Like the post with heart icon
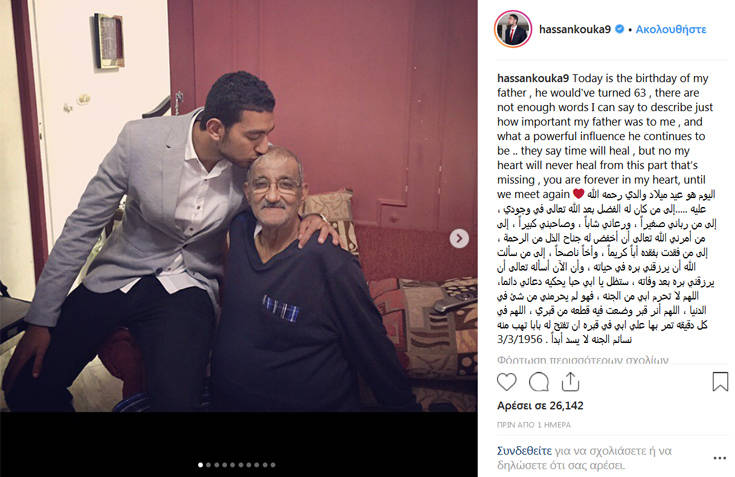 (x=507, y=382)
